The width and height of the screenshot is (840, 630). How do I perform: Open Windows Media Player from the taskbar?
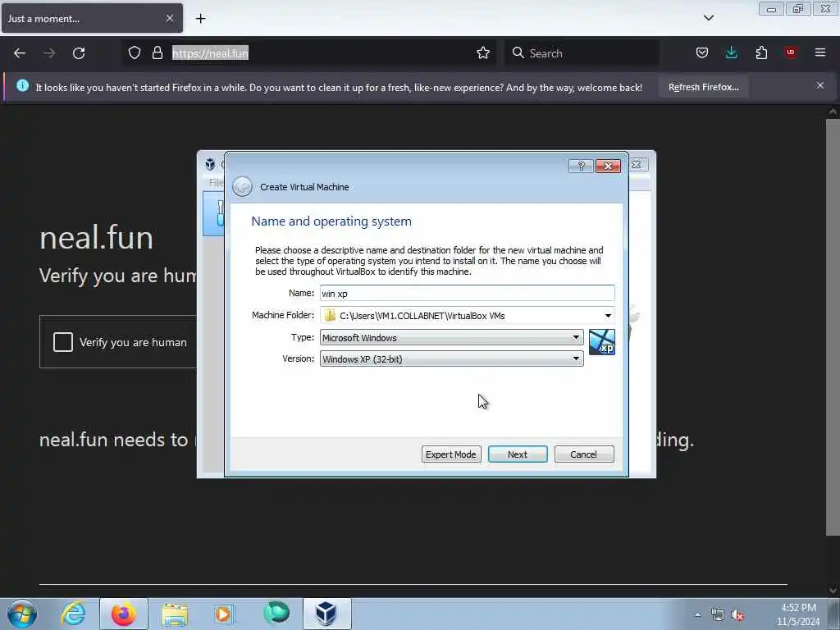pos(224,614)
